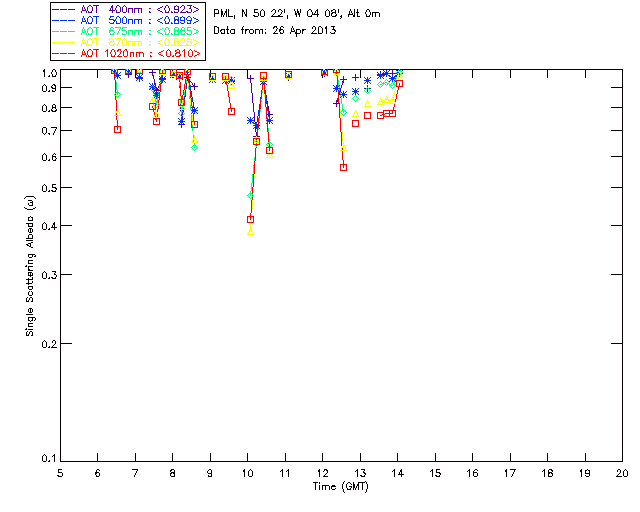Image resolution: width=640 pixels, height=512 pixels.
Task: Click the x-axis tick label 13
Action: pyautogui.click(x=360, y=473)
